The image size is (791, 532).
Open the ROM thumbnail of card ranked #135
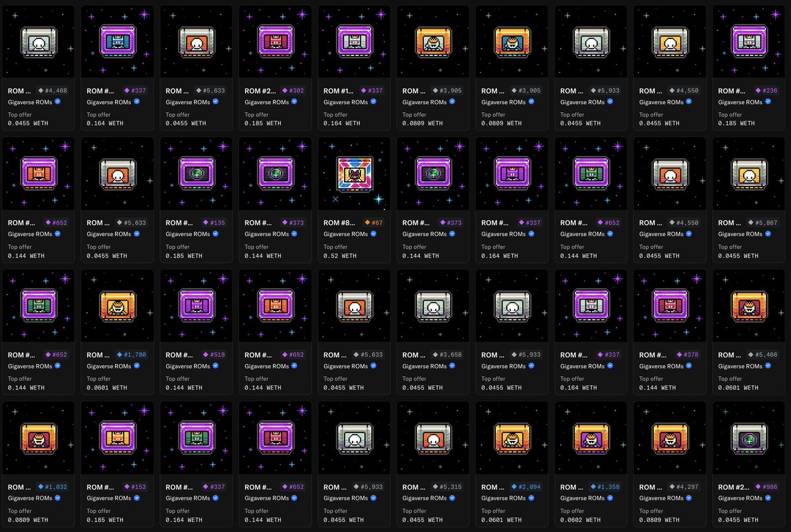[196, 174]
